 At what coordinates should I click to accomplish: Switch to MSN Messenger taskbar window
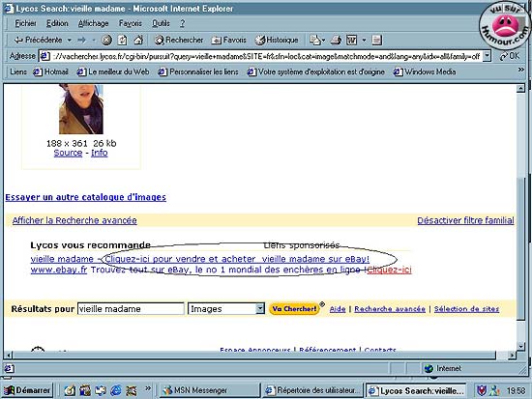[209, 390]
